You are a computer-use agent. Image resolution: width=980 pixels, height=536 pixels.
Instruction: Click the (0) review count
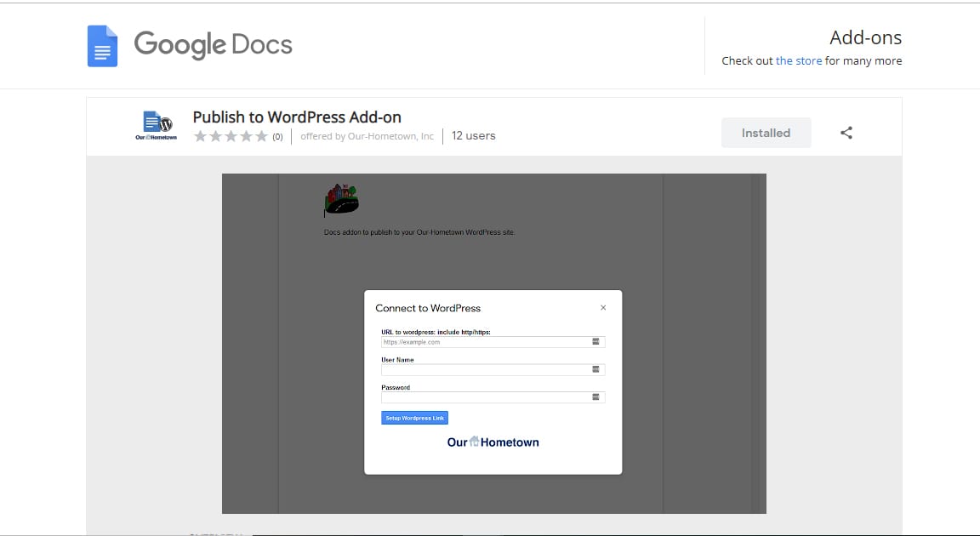[277, 137]
